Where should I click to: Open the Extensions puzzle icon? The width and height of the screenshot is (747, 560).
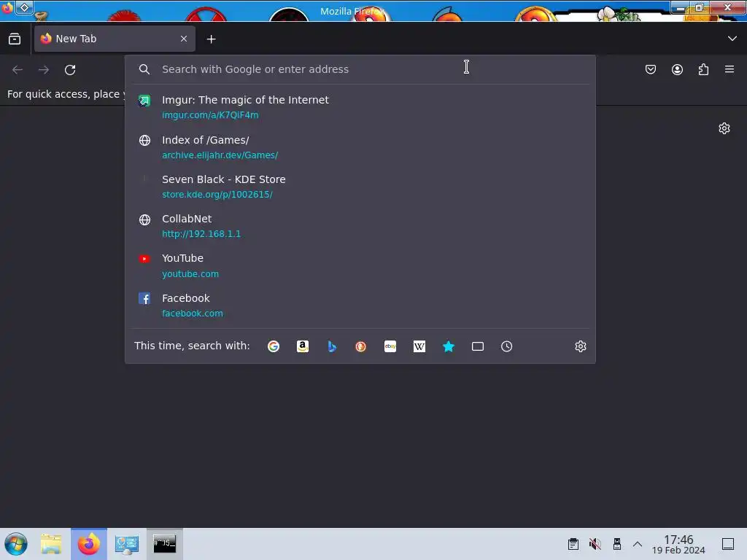coord(703,69)
